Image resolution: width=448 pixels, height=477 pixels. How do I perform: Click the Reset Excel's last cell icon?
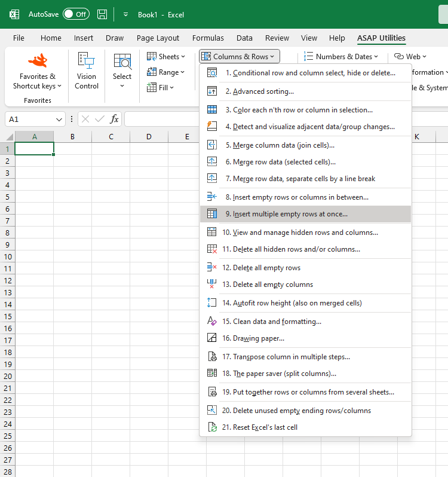click(x=212, y=427)
